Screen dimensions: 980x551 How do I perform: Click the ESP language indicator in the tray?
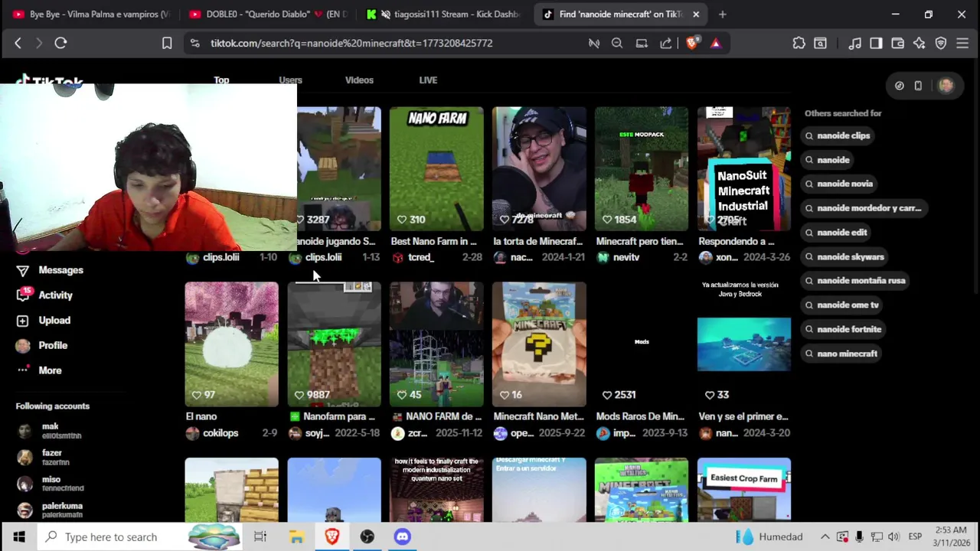tap(915, 536)
